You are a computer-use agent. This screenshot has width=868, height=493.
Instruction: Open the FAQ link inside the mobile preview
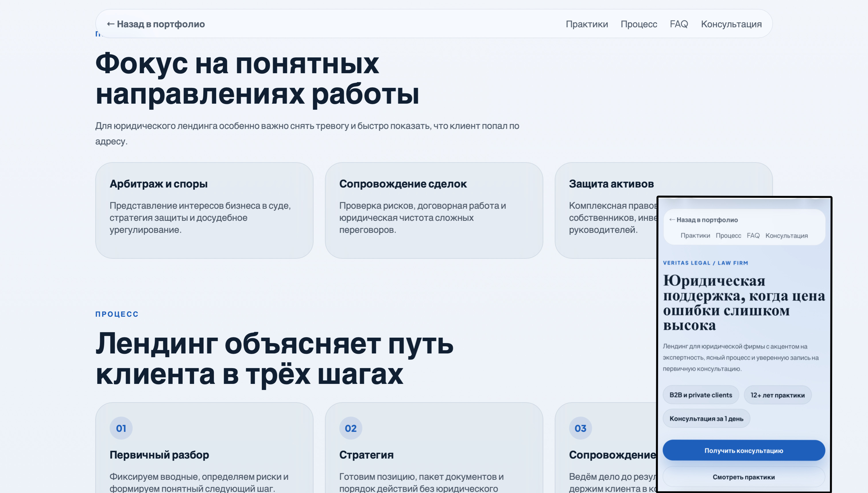tap(753, 235)
